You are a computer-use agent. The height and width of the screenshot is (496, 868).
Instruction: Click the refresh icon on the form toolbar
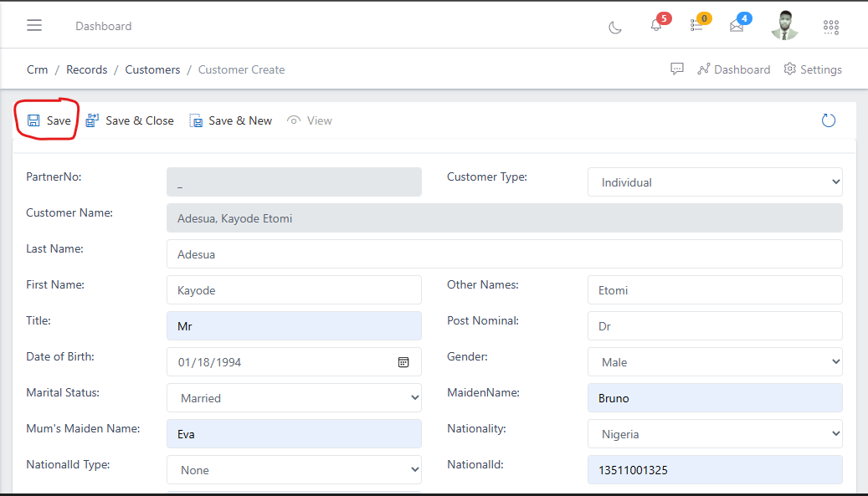828,120
